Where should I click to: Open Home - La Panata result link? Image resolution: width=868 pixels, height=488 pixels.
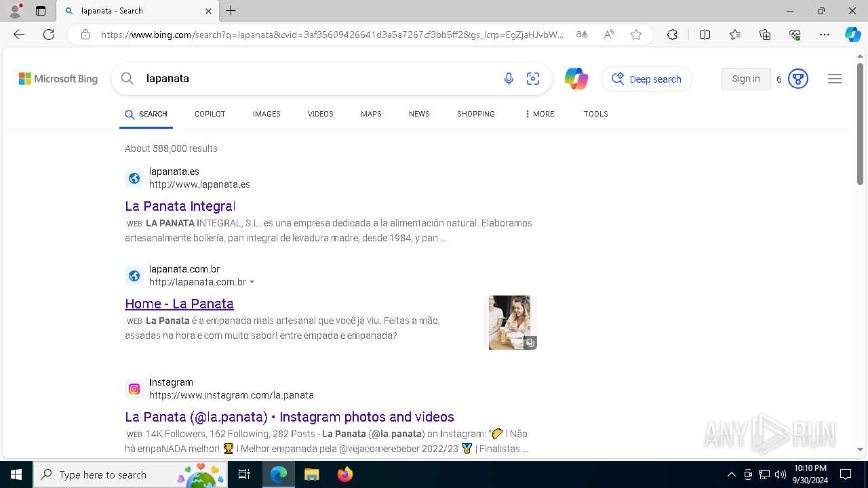click(x=179, y=304)
